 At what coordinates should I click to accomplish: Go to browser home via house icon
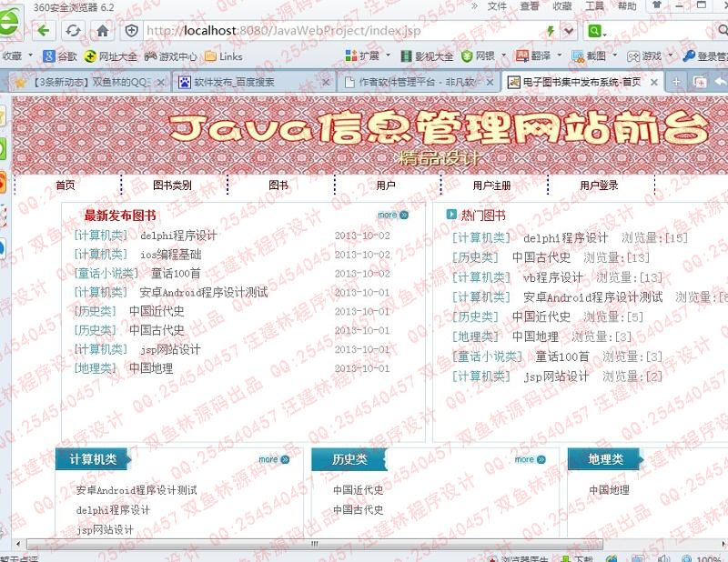(x=102, y=31)
